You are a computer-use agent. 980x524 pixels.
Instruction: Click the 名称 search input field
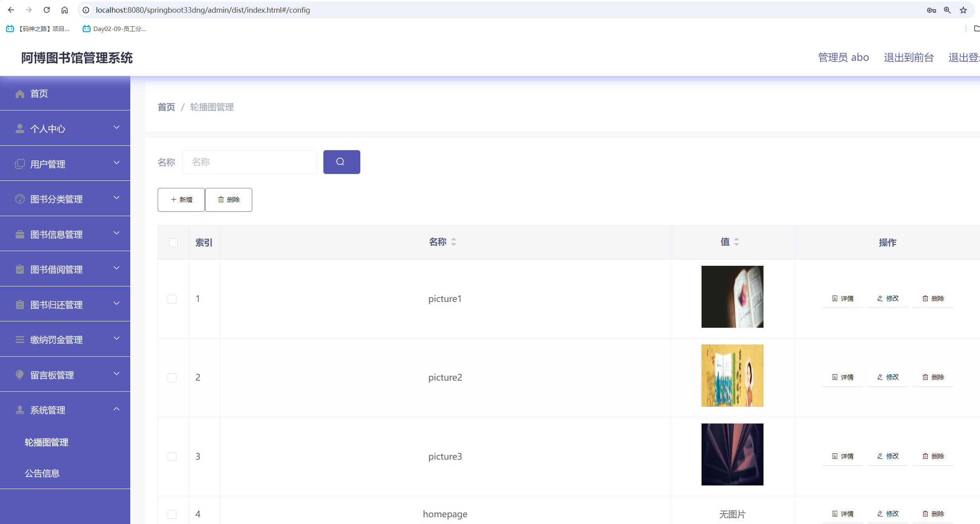[249, 162]
